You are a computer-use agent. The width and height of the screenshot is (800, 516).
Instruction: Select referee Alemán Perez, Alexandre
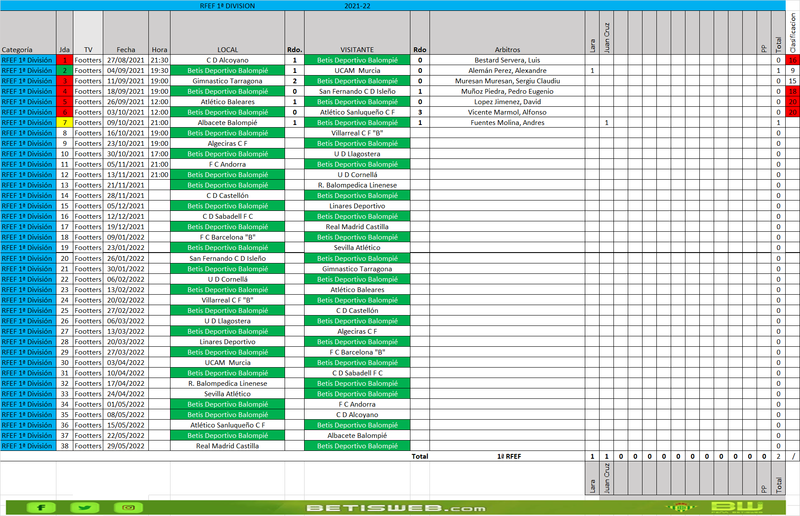[507, 70]
